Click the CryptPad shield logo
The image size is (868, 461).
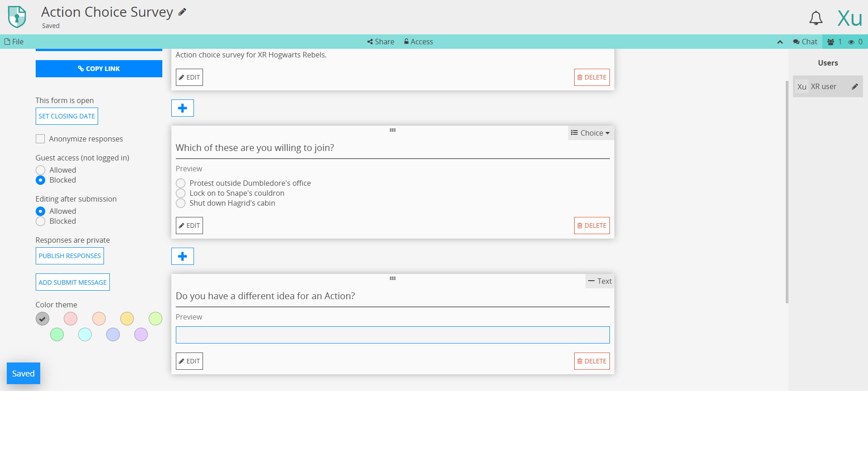click(17, 17)
